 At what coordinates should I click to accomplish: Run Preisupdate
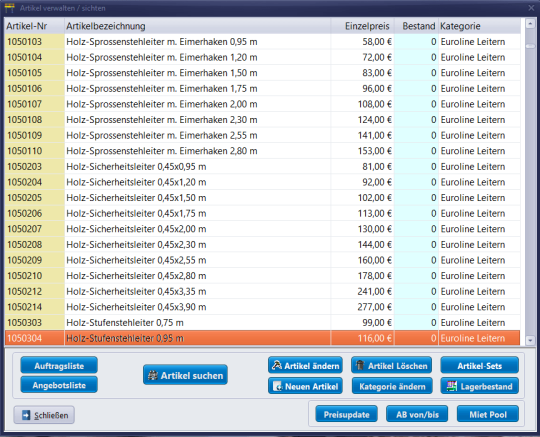[346, 414]
